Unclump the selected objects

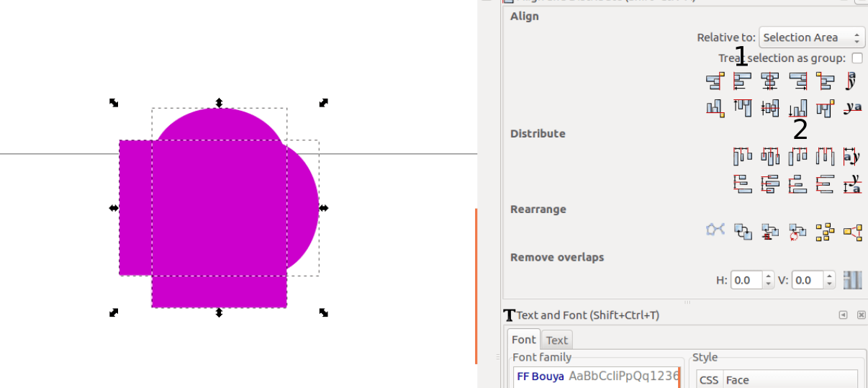coord(853,232)
